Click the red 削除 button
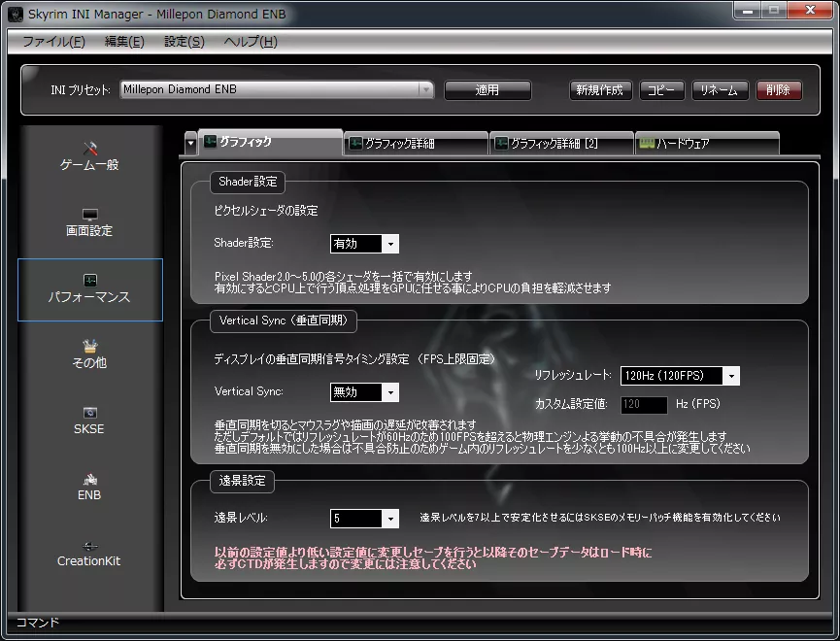This screenshot has height=641, width=840. [x=779, y=90]
